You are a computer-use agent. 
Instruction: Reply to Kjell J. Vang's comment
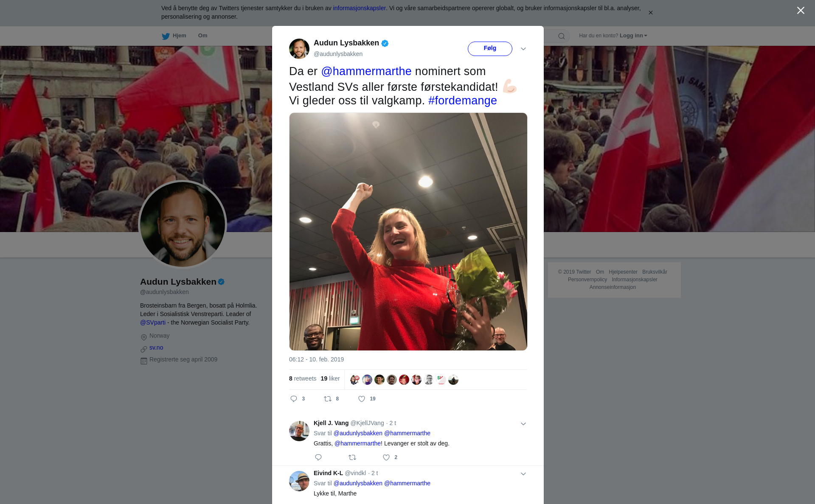318,457
